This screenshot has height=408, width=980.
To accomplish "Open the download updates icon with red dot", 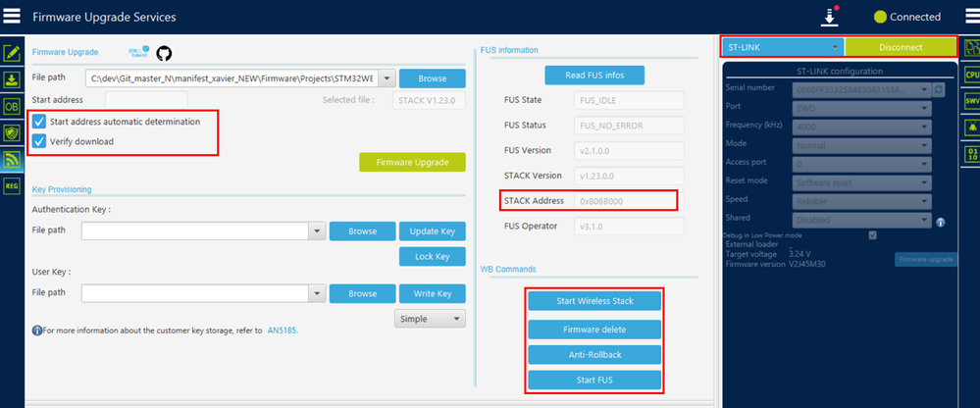I will click(829, 17).
